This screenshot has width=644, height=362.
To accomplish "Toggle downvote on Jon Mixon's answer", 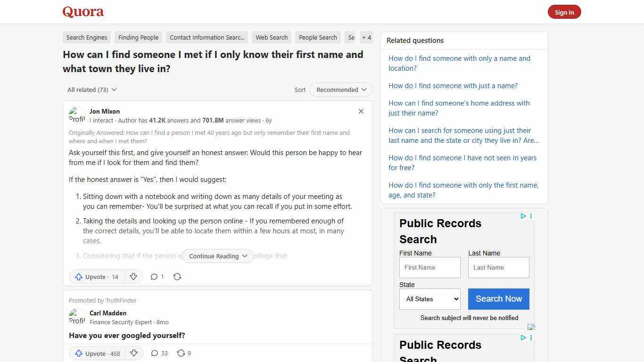I will (133, 277).
